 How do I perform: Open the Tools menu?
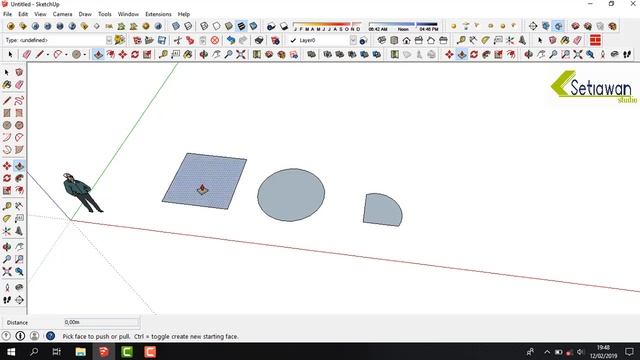104,14
